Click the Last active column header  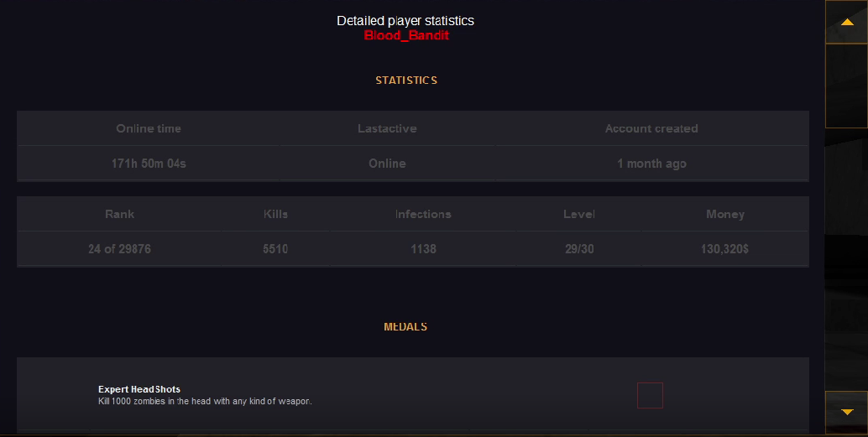tap(387, 128)
